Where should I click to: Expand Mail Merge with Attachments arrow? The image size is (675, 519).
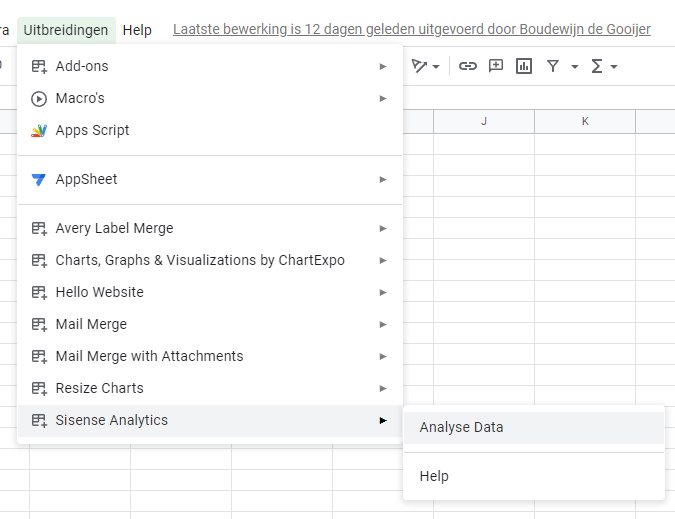pos(383,356)
